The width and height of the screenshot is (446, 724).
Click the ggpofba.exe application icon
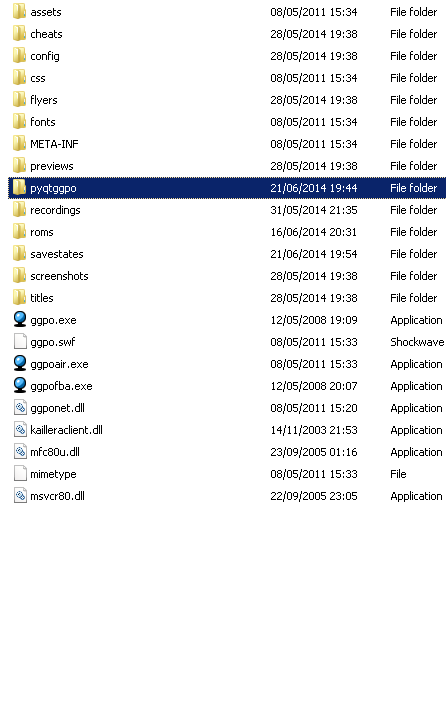click(x=19, y=386)
